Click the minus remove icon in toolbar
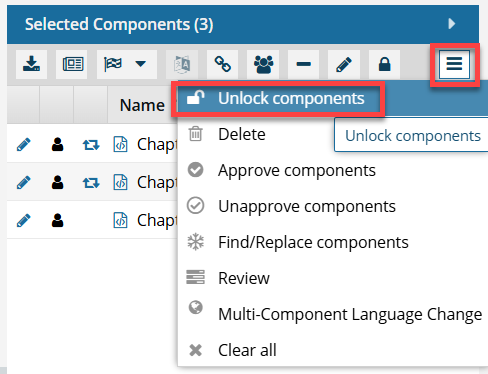This screenshot has width=488, height=374. pyautogui.click(x=304, y=64)
